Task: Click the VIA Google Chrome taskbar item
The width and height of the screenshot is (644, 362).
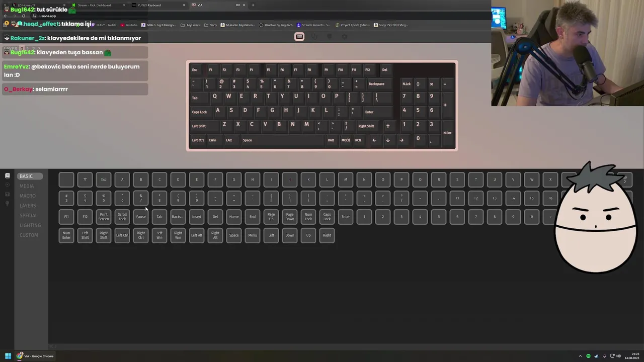Action: pos(35,356)
